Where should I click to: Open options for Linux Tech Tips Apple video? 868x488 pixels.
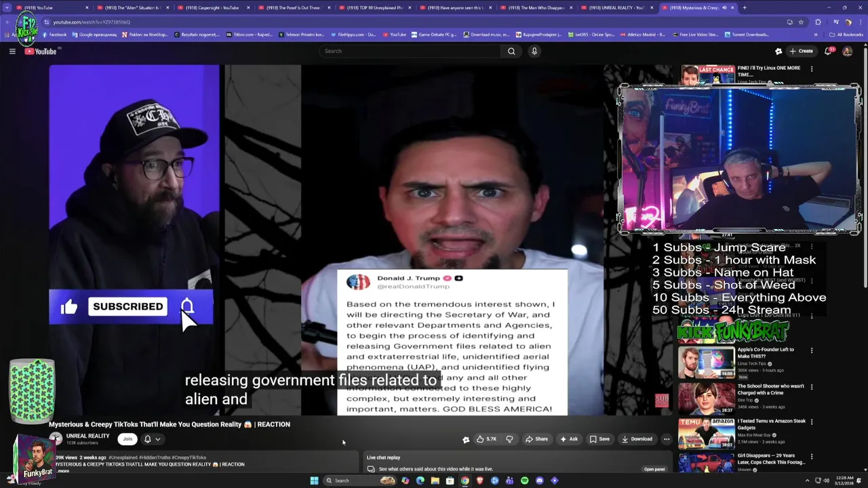click(811, 350)
